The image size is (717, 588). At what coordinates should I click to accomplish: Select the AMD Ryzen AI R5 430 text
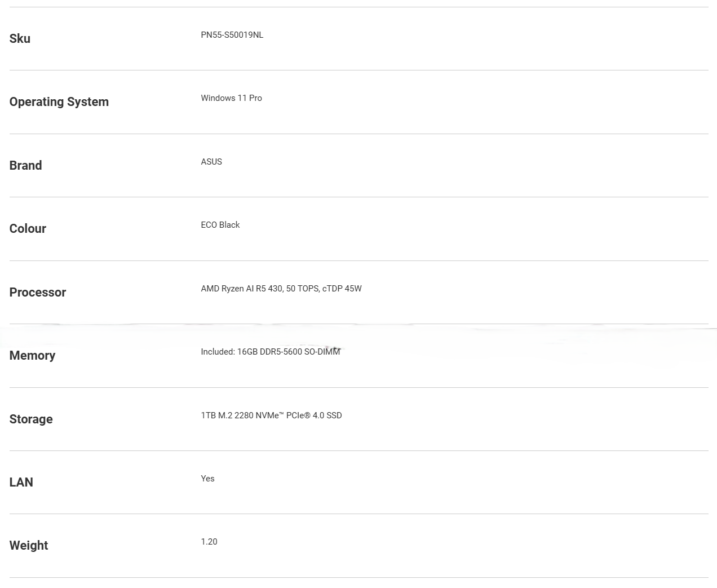click(x=241, y=289)
